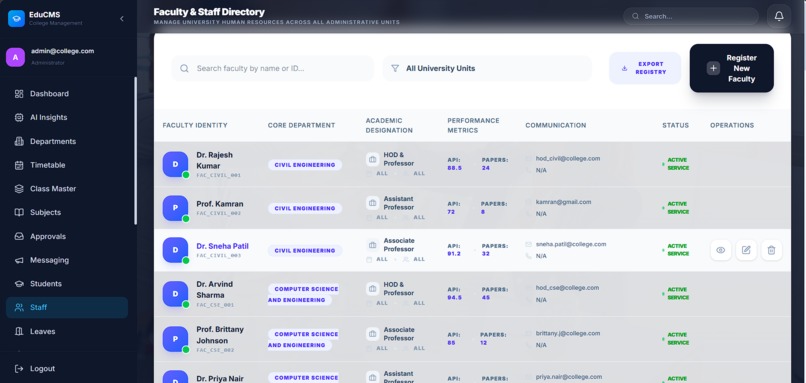Click the FAC_CSE_001 faculty ID
Image resolution: width=806 pixels, height=383 pixels.
pyautogui.click(x=215, y=305)
